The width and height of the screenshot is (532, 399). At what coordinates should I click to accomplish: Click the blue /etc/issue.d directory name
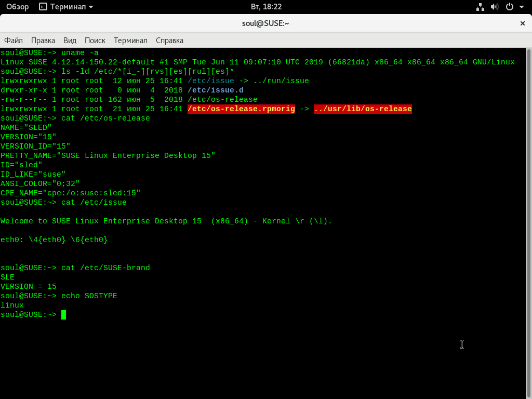click(216, 90)
